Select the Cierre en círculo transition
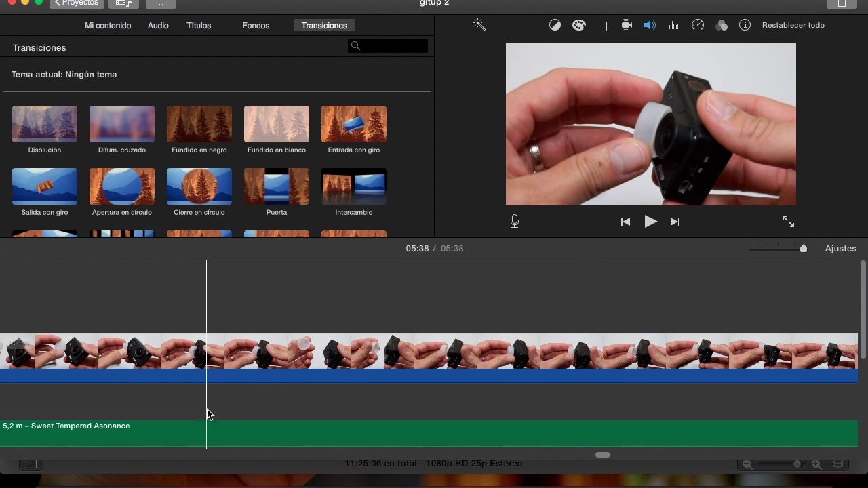The width and height of the screenshot is (868, 488). tap(199, 186)
